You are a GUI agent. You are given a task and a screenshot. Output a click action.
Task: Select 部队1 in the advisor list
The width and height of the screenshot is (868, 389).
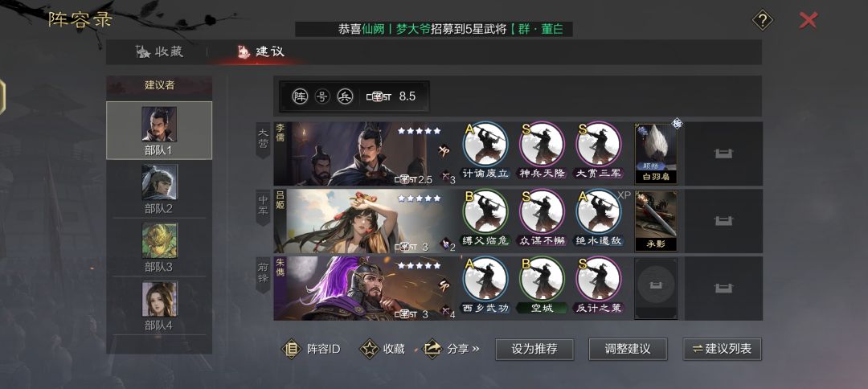(159, 130)
